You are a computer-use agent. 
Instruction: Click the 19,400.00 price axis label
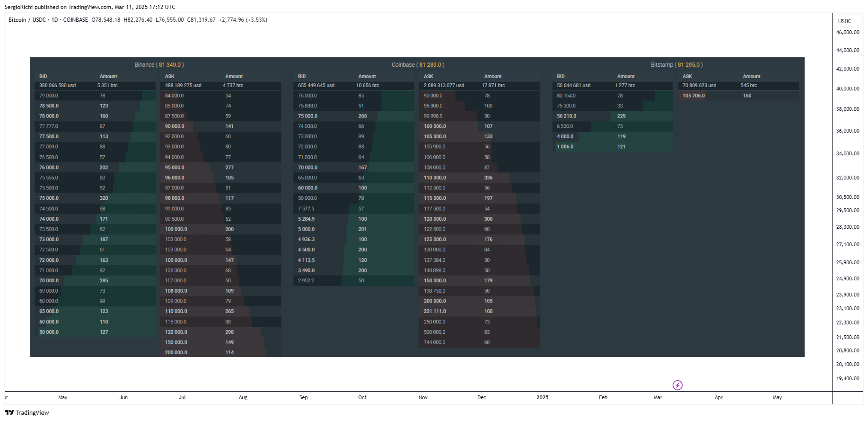(848, 379)
